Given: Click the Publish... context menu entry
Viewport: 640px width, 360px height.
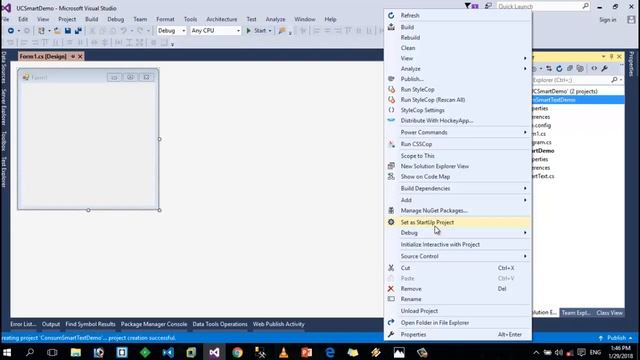Looking at the screenshot, I should tap(458, 79).
